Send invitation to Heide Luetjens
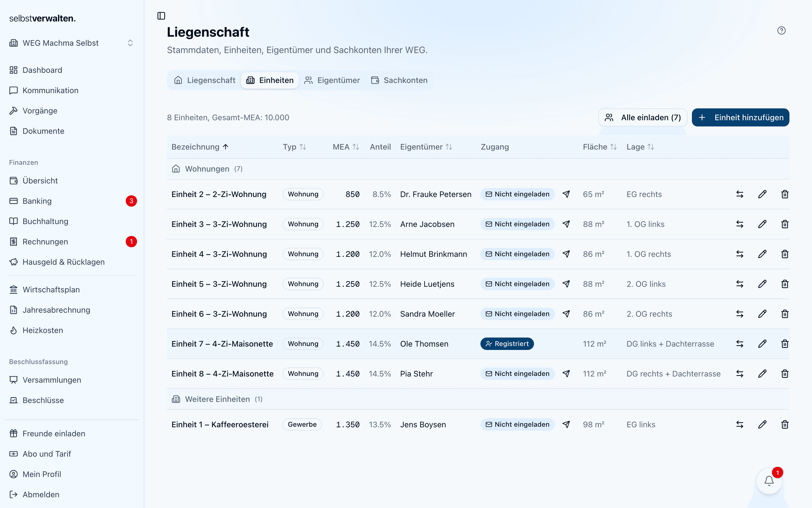 tap(566, 284)
